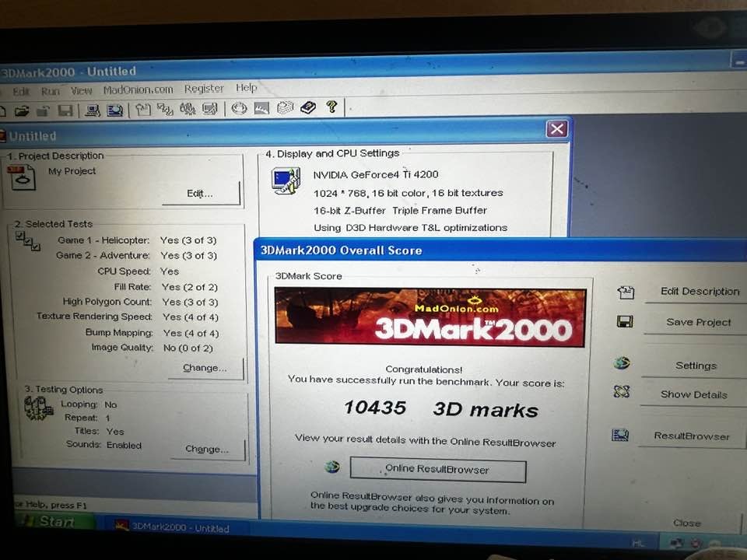
Task: Click the closed-folder toolbar icon beside Save
Action: [x=44, y=111]
